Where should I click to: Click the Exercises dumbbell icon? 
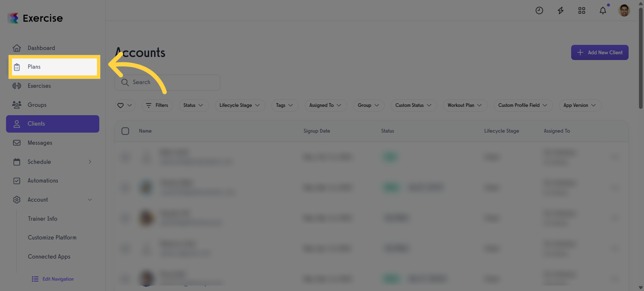point(17,86)
